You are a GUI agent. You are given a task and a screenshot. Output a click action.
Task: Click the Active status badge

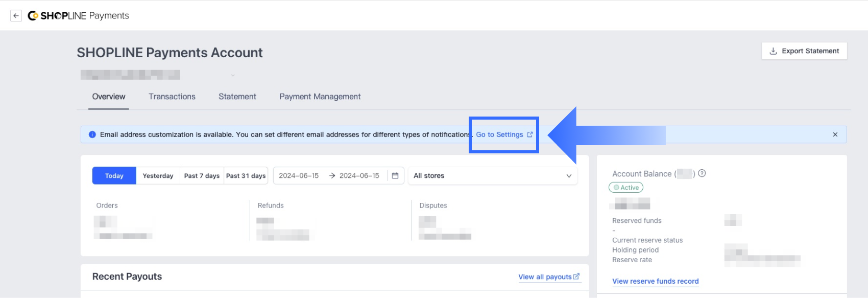click(626, 188)
